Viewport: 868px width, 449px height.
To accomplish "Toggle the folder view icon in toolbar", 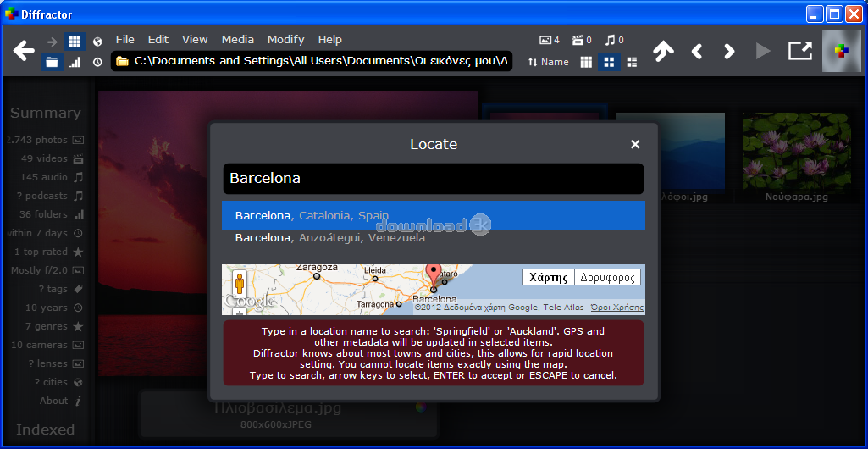I will (52, 62).
